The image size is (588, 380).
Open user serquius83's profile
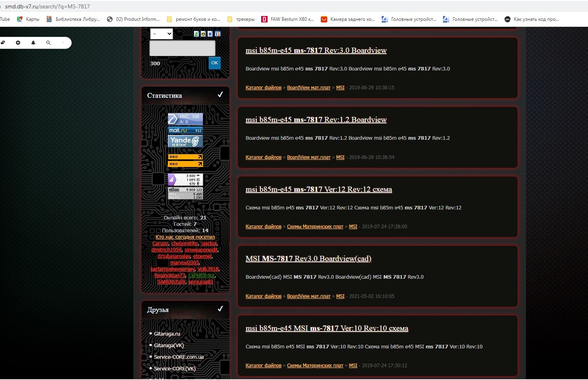click(x=201, y=282)
